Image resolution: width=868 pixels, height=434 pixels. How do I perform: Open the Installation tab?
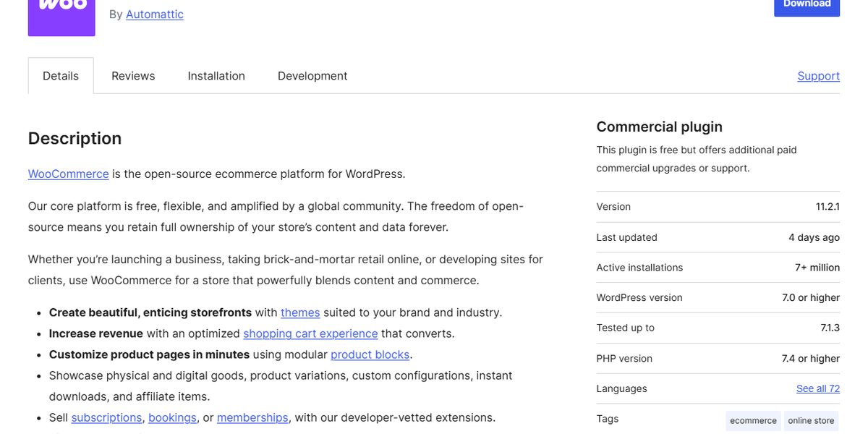pos(216,76)
